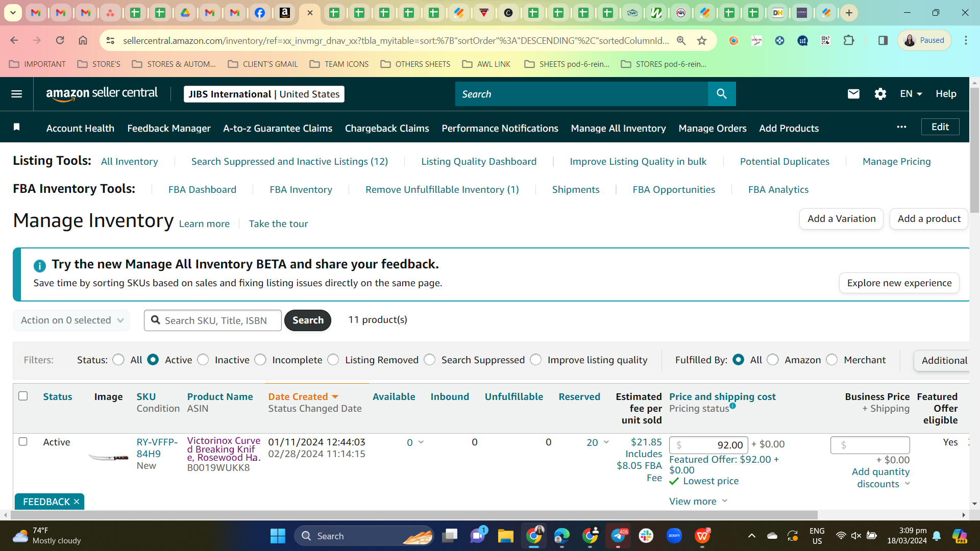This screenshot has width=980, height=551.
Task: Select the Listing Removed radio button
Action: 333,360
